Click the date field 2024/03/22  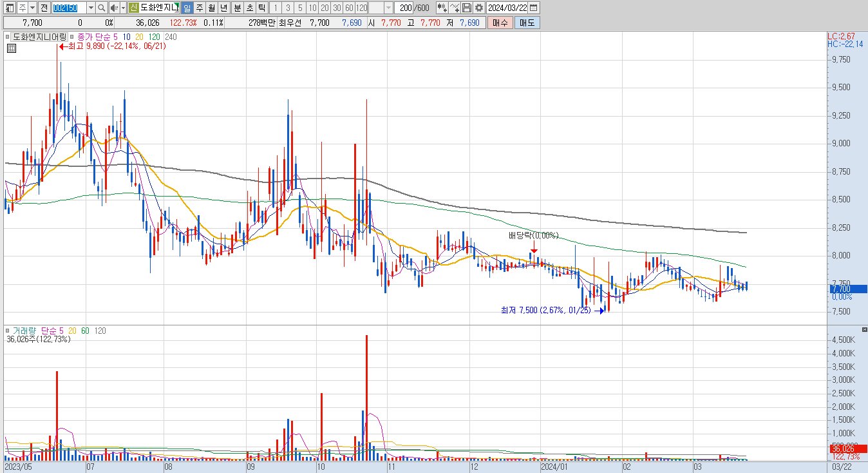[507, 8]
